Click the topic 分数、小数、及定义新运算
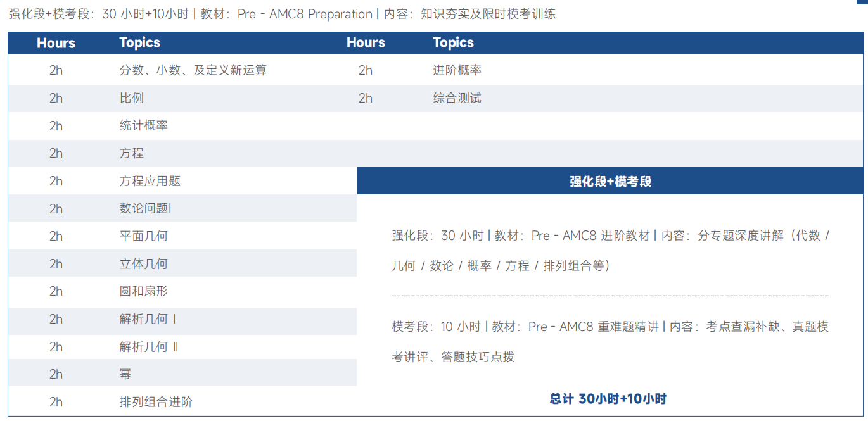Screen dimensions: 868x421 [x=193, y=70]
